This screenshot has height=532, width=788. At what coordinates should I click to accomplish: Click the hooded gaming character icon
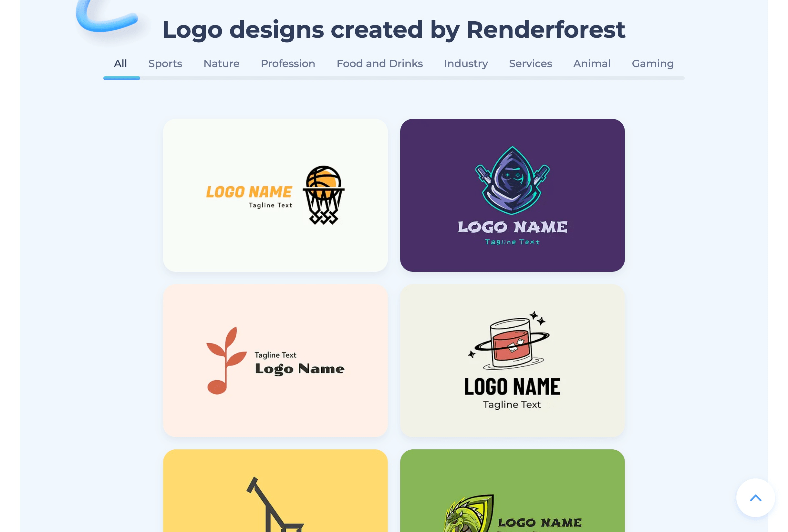point(512,181)
